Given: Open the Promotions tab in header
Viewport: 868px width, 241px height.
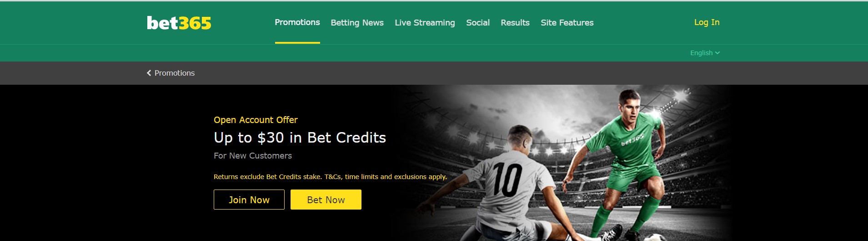Looking at the screenshot, I should (x=297, y=22).
